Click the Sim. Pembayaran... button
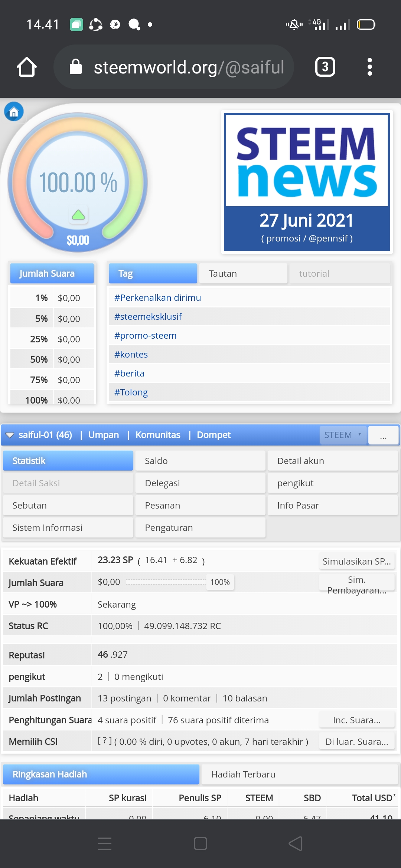 (x=357, y=583)
